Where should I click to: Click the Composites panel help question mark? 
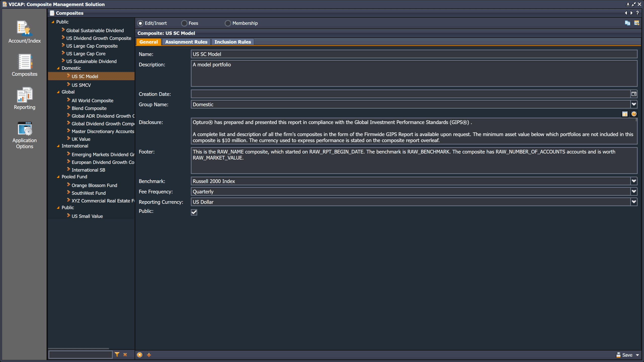click(637, 13)
